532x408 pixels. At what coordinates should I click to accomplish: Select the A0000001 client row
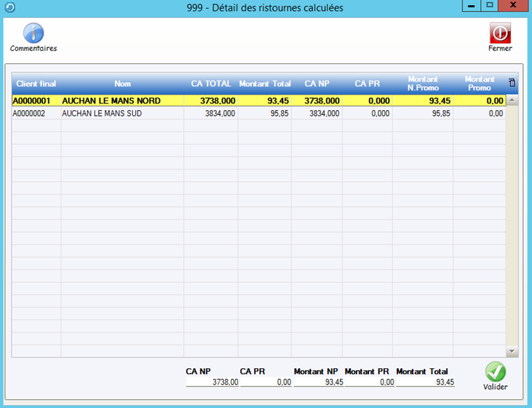[x=32, y=101]
